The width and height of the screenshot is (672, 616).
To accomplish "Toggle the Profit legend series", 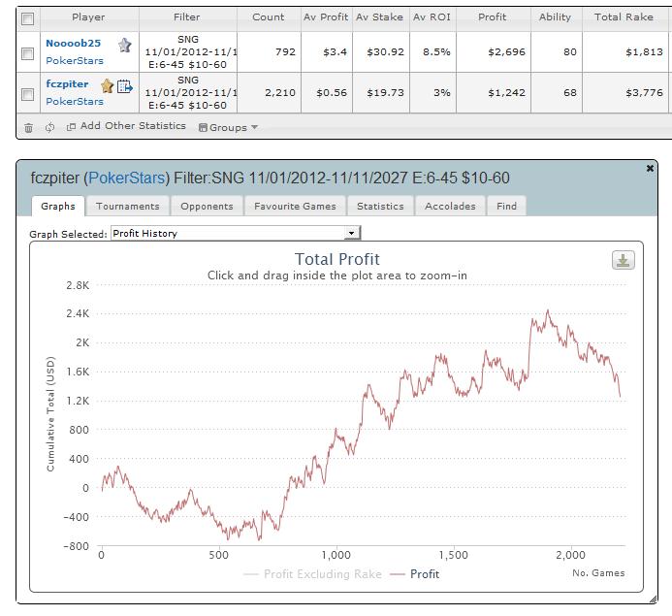I will pos(415,574).
